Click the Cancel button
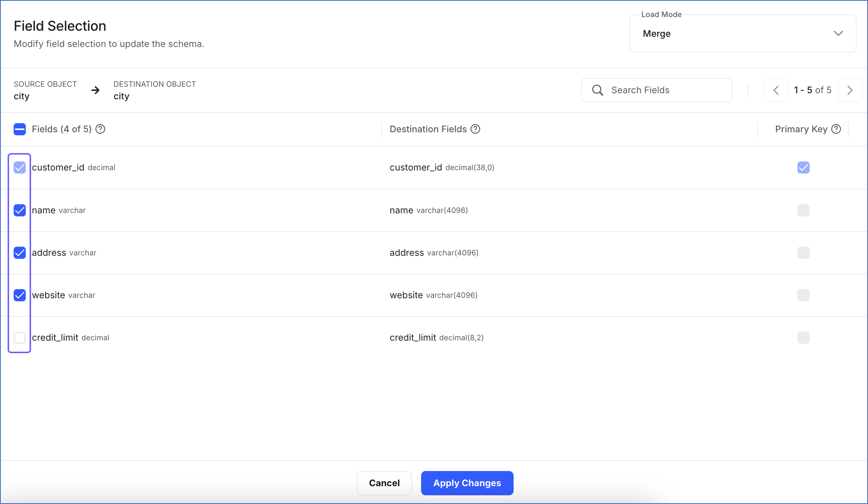The height and width of the screenshot is (504, 868). 384,483
